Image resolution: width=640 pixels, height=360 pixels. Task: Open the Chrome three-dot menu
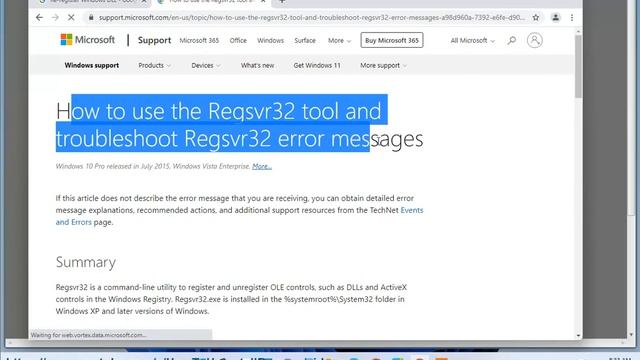pos(572,18)
